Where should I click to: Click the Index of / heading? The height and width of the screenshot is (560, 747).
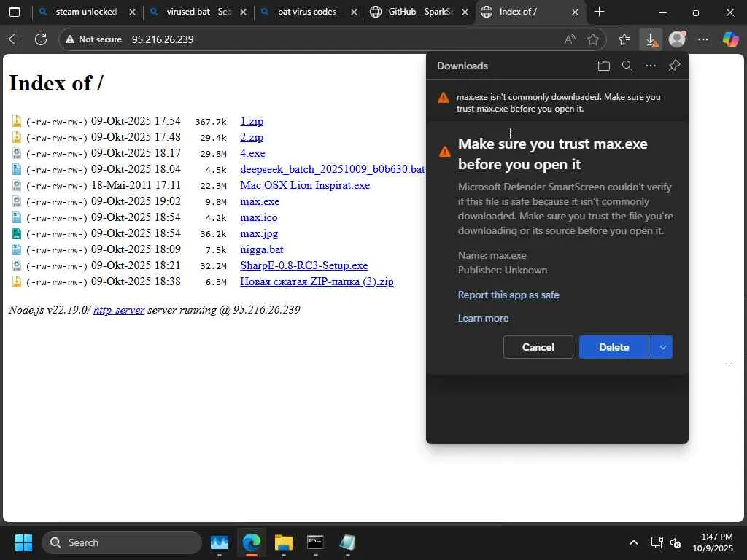(x=55, y=83)
